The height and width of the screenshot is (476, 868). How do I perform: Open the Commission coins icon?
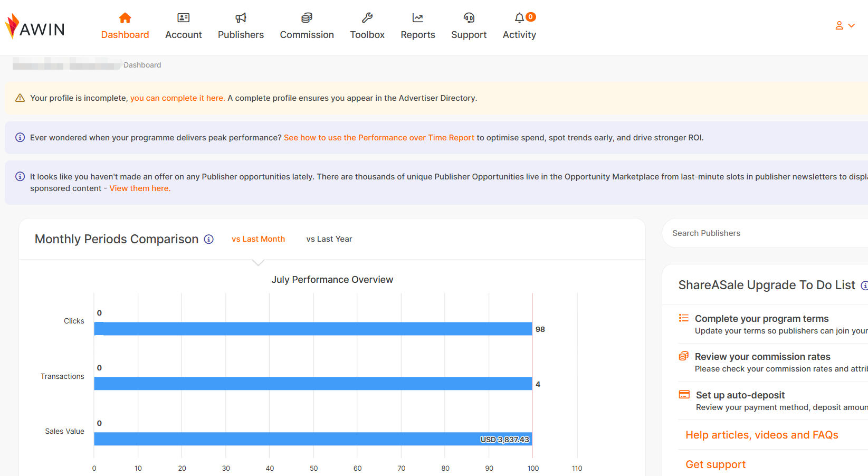pos(307,18)
